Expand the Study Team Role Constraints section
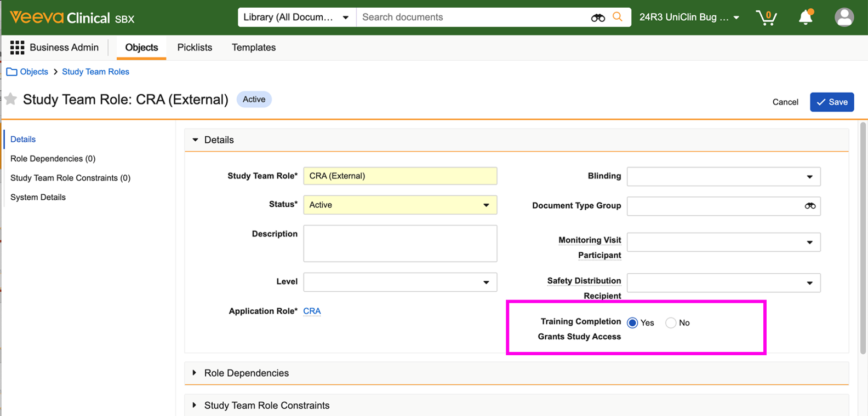Viewport: 868px width, 416px height. [x=266, y=405]
